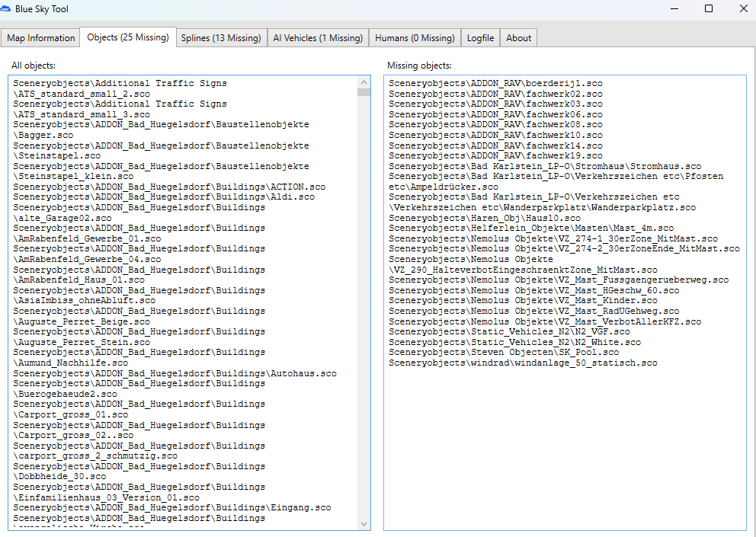
Task: Open the Logfile tab
Action: tap(480, 38)
